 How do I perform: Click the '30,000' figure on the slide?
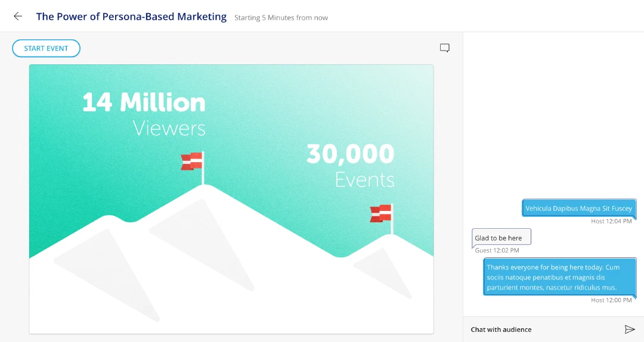[351, 154]
